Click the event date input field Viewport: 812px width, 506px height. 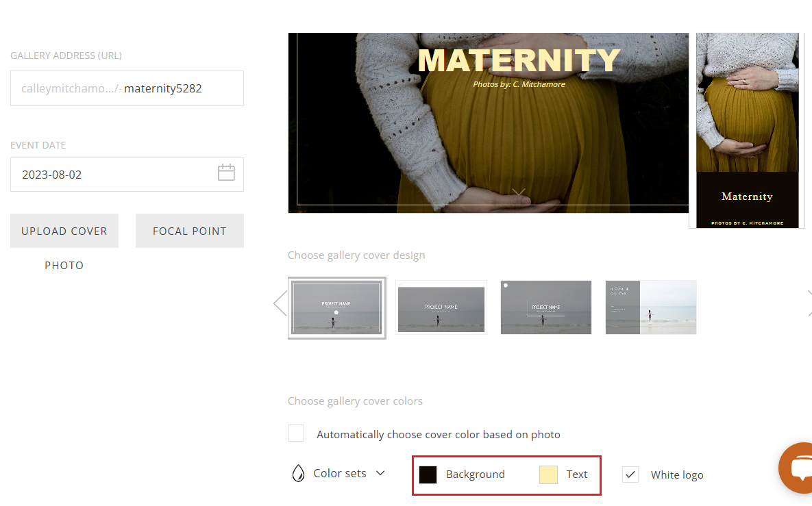pyautogui.click(x=127, y=175)
